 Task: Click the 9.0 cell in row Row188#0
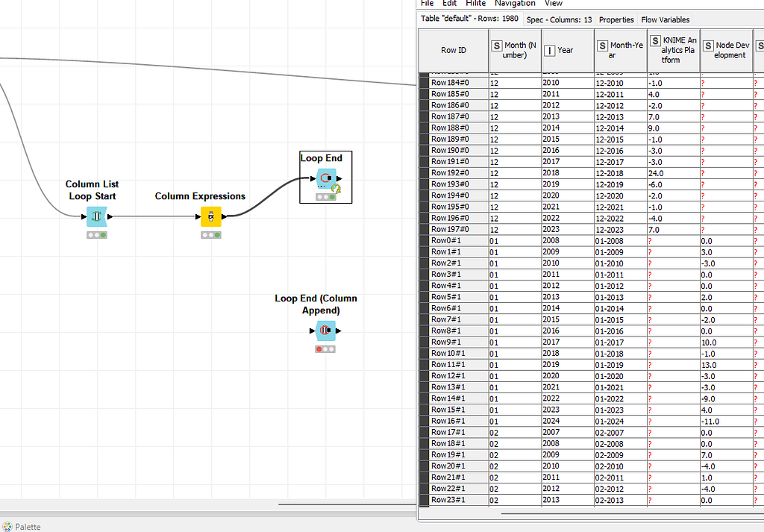pyautogui.click(x=674, y=128)
